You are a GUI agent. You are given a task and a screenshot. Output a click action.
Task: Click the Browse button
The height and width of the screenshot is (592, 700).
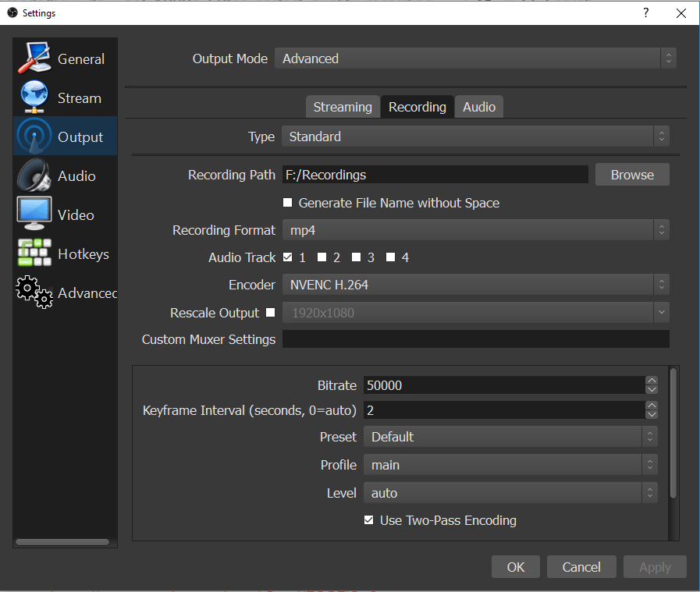pos(632,174)
